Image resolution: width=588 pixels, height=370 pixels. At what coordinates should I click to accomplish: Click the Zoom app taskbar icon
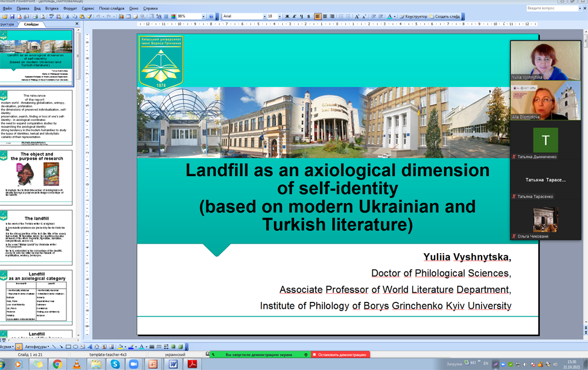tap(133, 364)
